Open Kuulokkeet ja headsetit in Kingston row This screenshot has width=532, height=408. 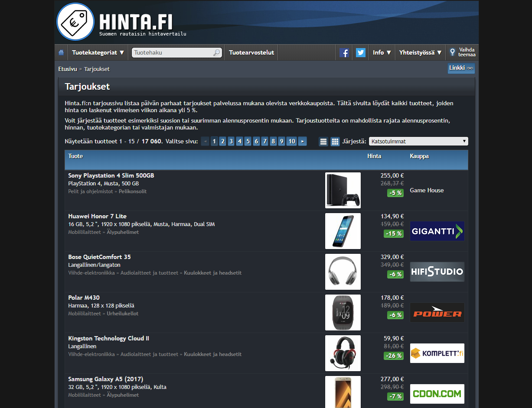pos(213,354)
